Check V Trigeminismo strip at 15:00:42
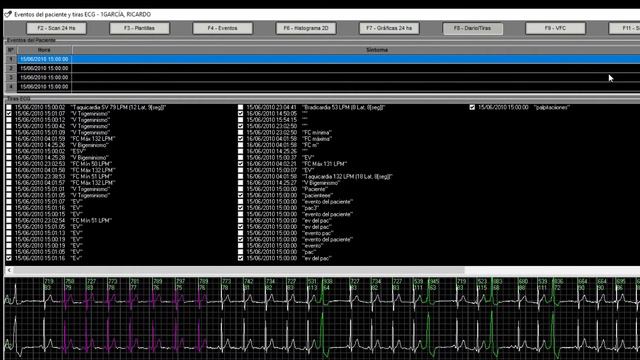This screenshot has width=640, height=360. click(x=9, y=126)
